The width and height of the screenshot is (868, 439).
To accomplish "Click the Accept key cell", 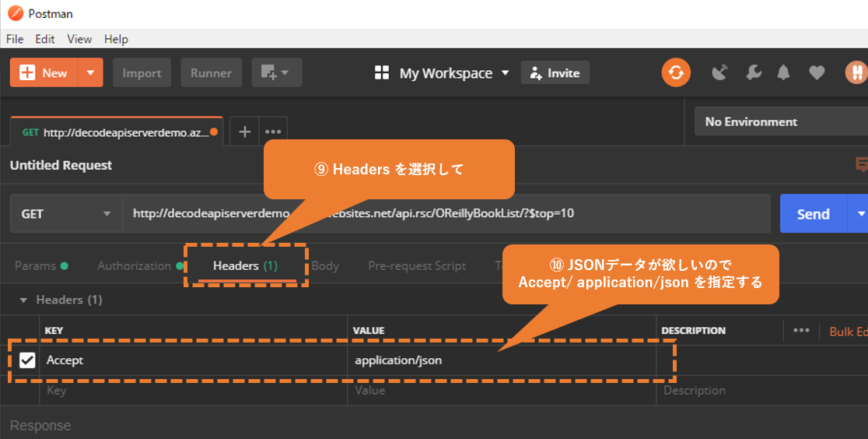I will [x=193, y=360].
